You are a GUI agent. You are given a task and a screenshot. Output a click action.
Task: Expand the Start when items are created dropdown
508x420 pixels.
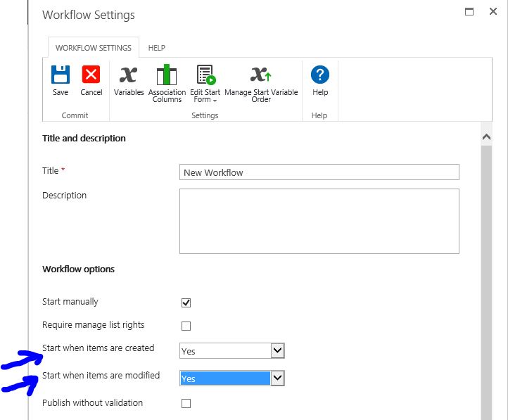(x=278, y=350)
